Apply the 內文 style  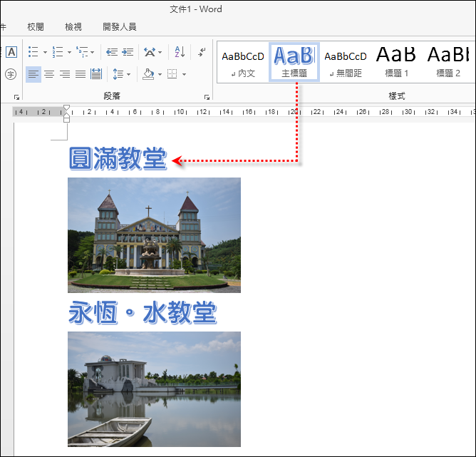[243, 63]
